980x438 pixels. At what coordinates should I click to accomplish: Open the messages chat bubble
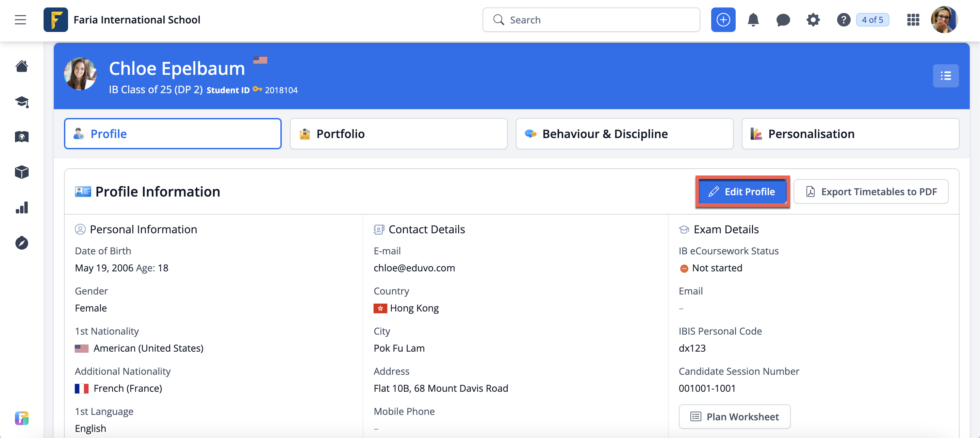point(783,20)
